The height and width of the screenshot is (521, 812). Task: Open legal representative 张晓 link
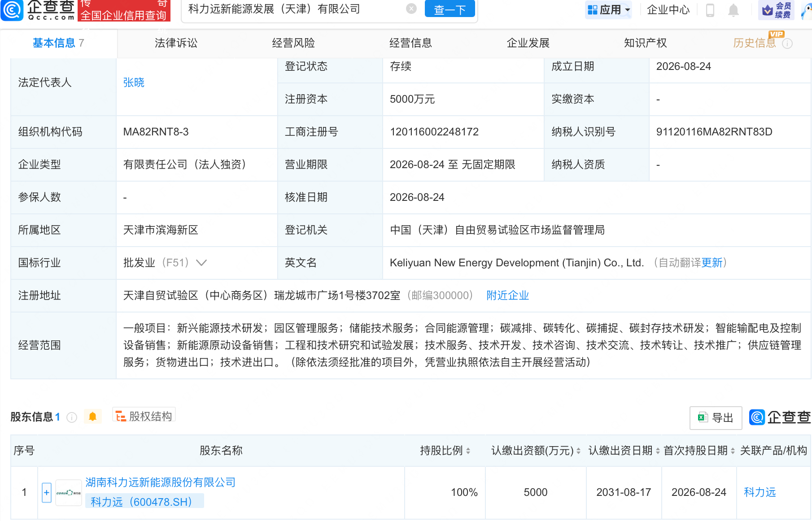click(134, 82)
